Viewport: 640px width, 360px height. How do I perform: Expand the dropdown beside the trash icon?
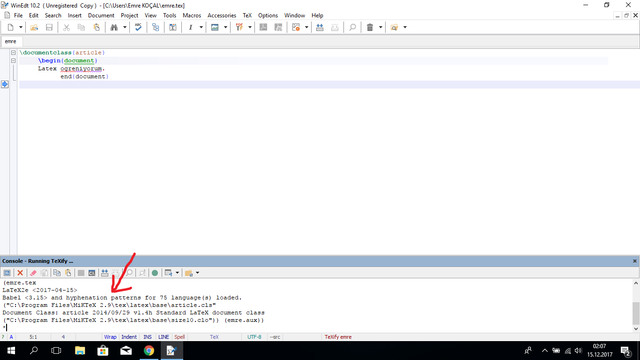380,27
